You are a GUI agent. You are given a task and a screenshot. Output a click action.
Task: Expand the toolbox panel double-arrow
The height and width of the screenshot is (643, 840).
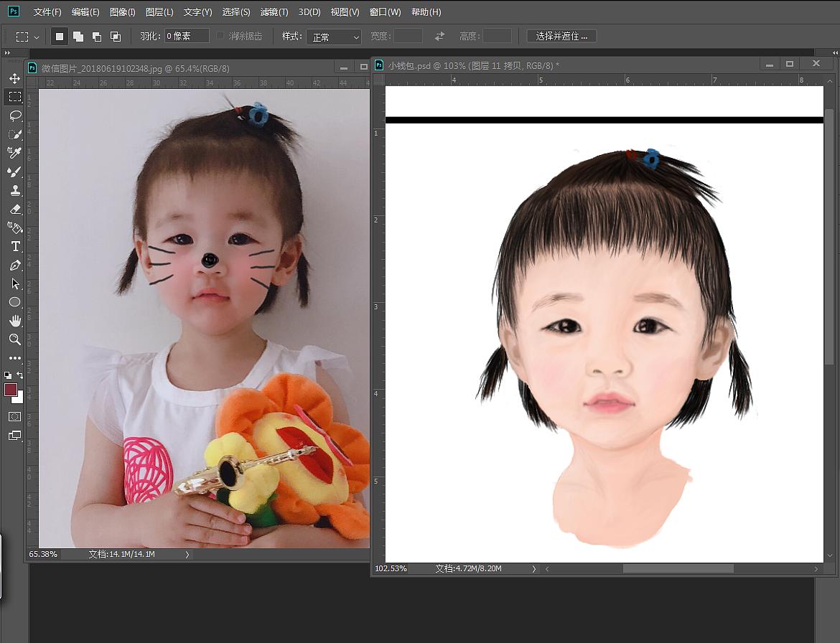click(x=7, y=52)
